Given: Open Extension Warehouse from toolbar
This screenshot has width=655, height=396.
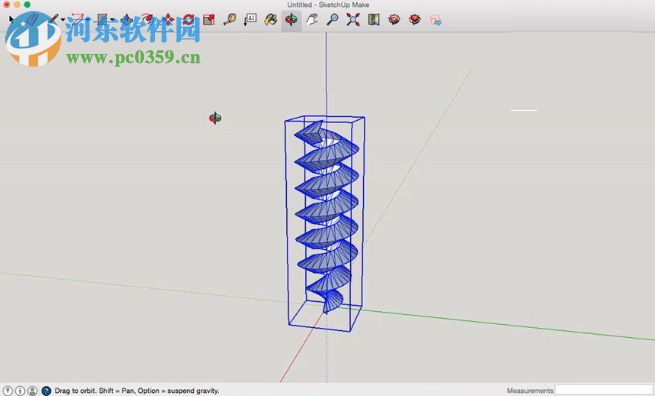Looking at the screenshot, I should [x=415, y=19].
